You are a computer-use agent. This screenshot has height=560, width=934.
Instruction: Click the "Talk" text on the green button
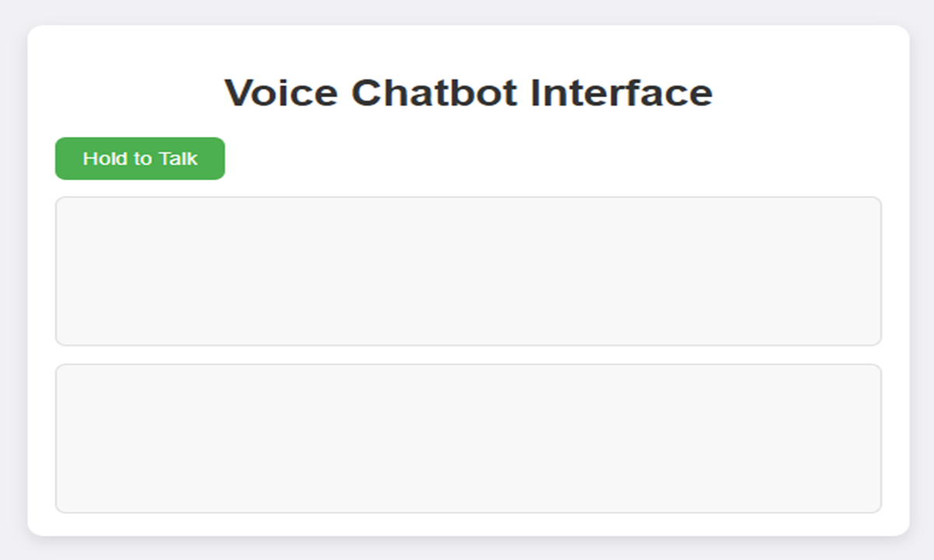pyautogui.click(x=178, y=159)
